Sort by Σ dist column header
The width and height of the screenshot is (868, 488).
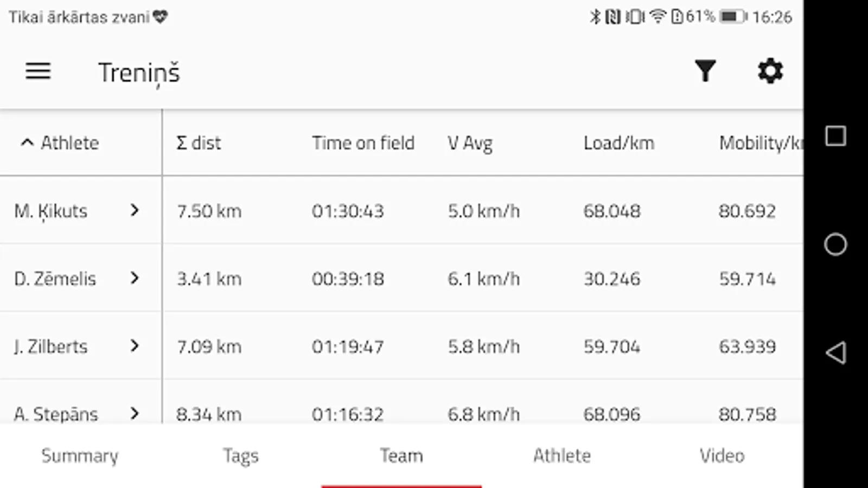[x=199, y=143]
